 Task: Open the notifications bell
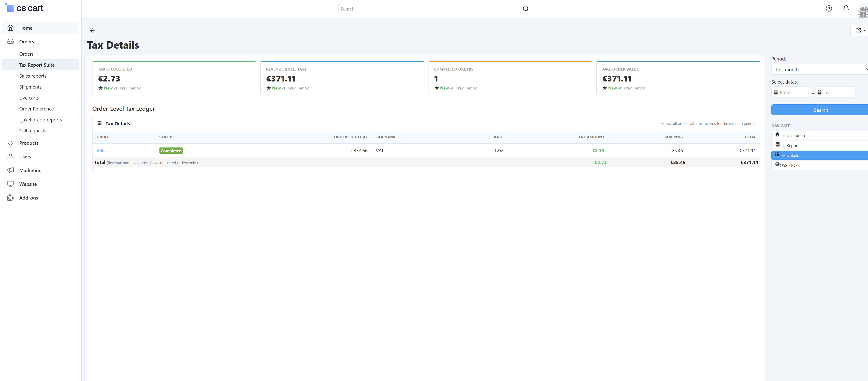coord(846,9)
